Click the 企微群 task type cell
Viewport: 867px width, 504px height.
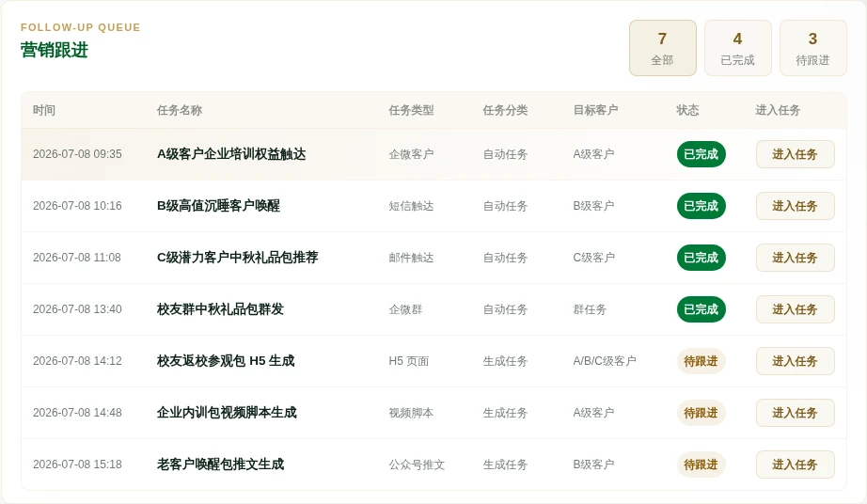coord(405,309)
